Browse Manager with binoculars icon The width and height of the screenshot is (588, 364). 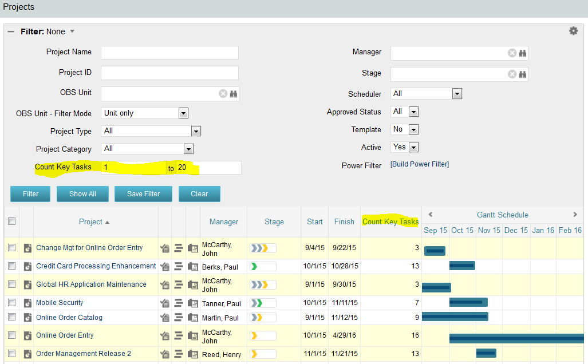(522, 53)
